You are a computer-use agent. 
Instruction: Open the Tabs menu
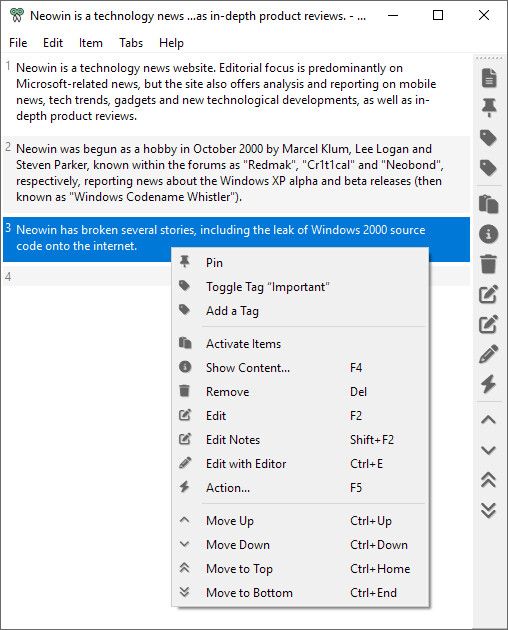coord(131,43)
